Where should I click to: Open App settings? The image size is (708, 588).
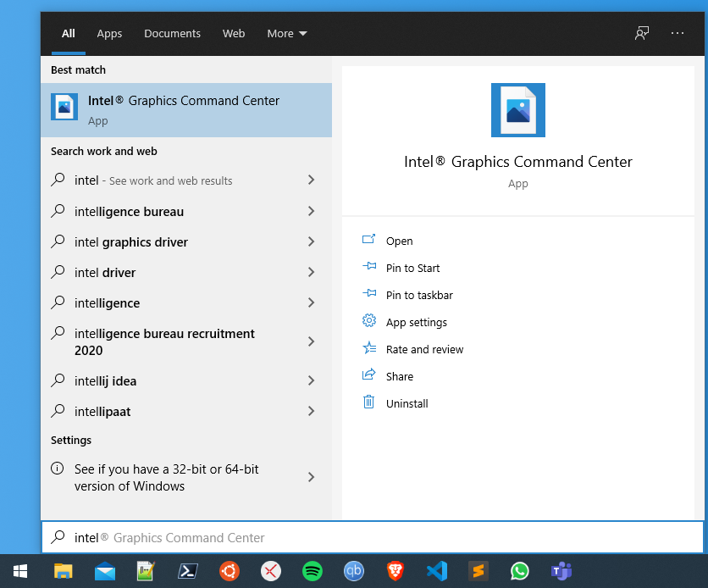(417, 323)
